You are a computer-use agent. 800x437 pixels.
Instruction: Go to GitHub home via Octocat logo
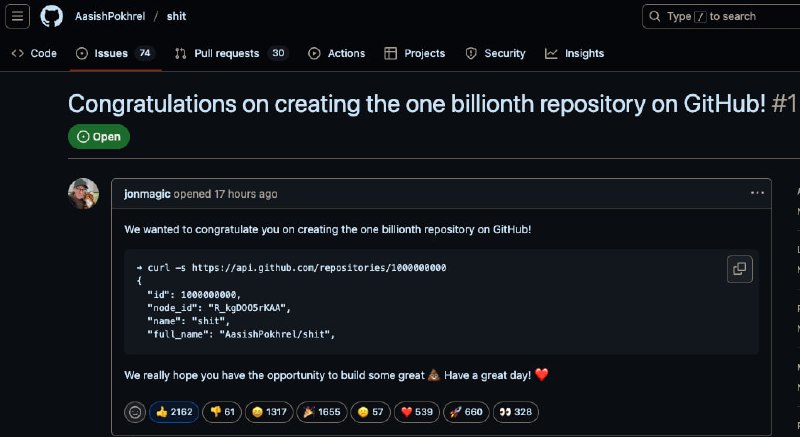pyautogui.click(x=52, y=16)
